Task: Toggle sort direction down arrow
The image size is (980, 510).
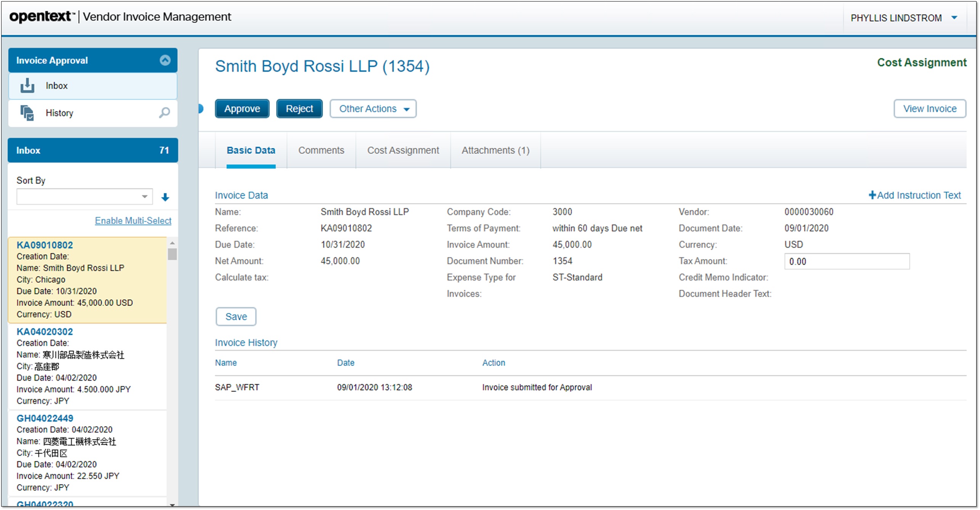Action: coord(165,197)
